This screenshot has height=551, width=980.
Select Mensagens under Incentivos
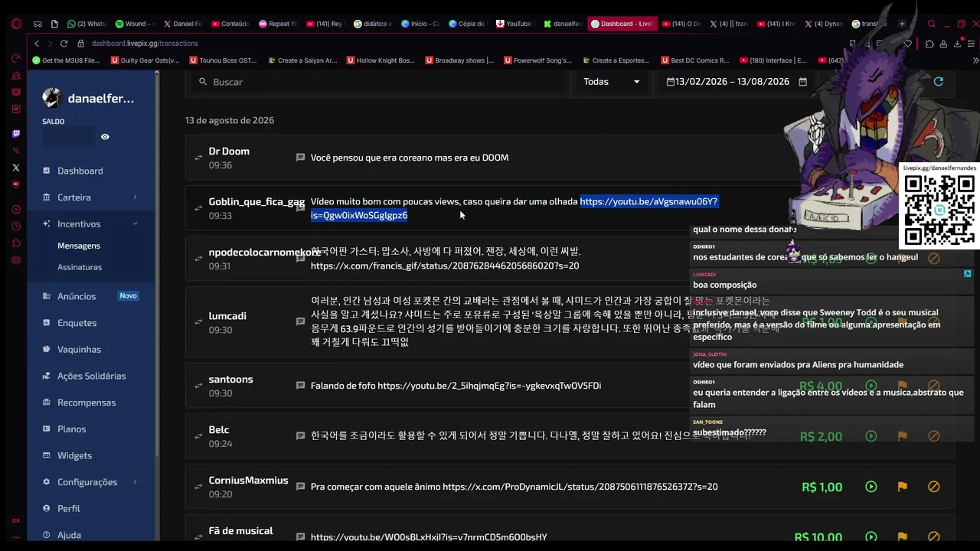point(79,246)
